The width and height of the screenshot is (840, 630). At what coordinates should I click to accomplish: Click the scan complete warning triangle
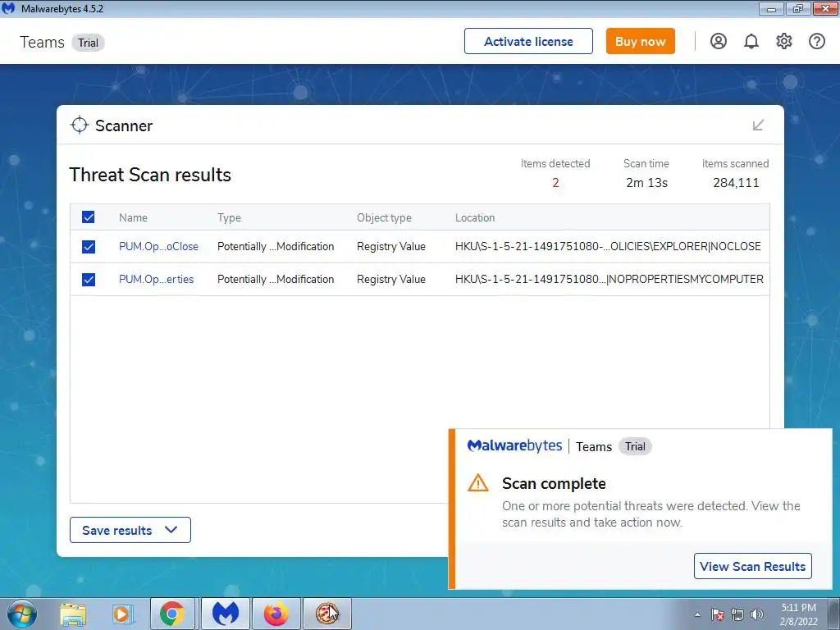click(478, 482)
